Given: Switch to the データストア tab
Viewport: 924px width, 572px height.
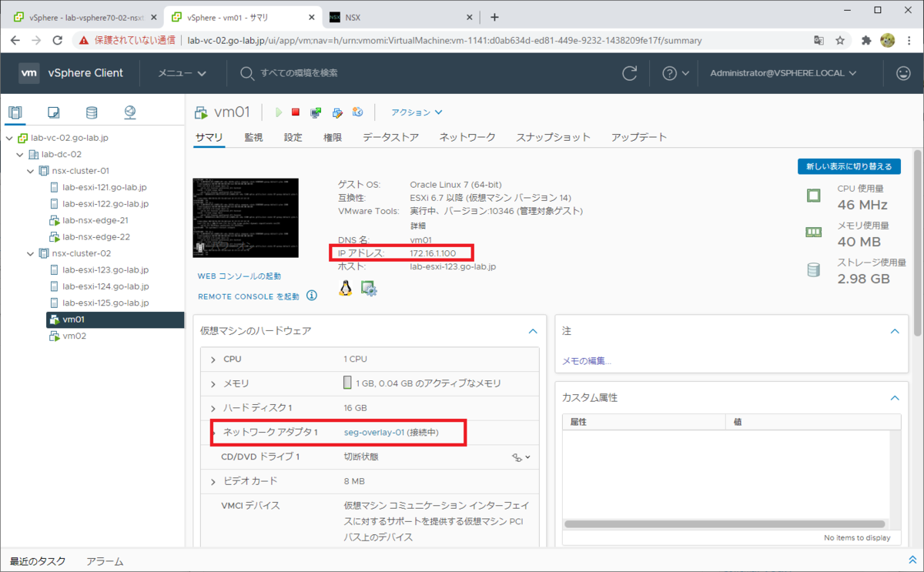Looking at the screenshot, I should (390, 137).
